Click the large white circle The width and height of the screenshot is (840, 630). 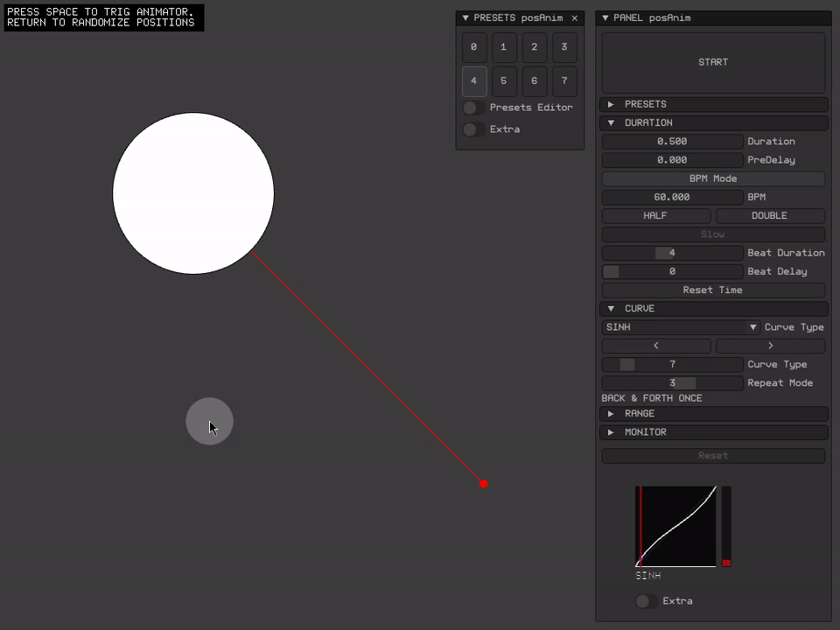point(193,193)
